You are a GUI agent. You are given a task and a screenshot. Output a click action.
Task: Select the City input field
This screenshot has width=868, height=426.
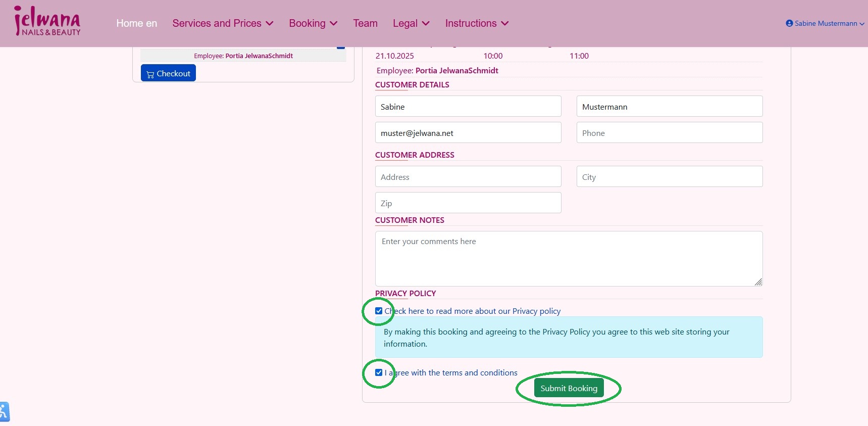[669, 177]
